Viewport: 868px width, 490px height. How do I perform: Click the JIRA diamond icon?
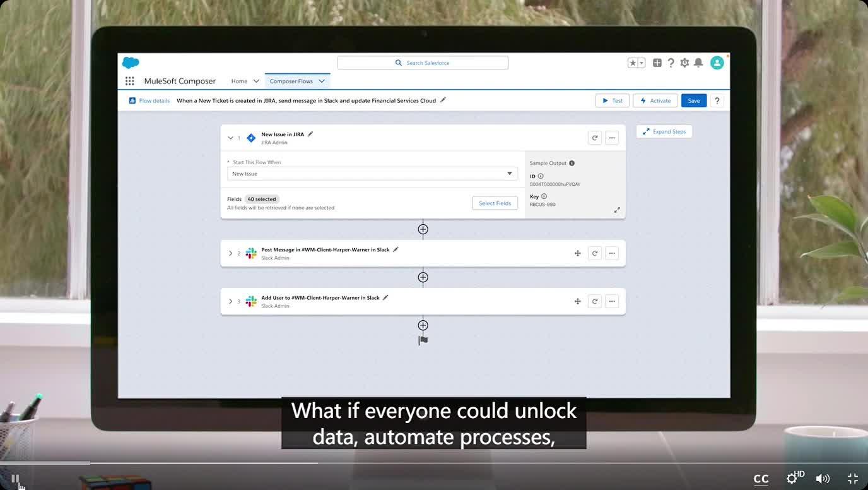[251, 138]
